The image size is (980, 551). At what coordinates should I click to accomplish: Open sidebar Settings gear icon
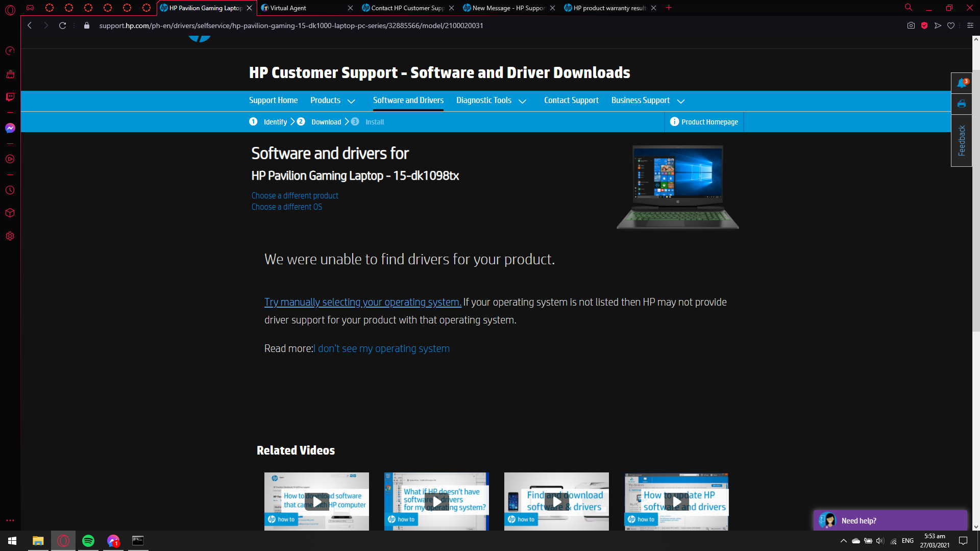pyautogui.click(x=10, y=236)
